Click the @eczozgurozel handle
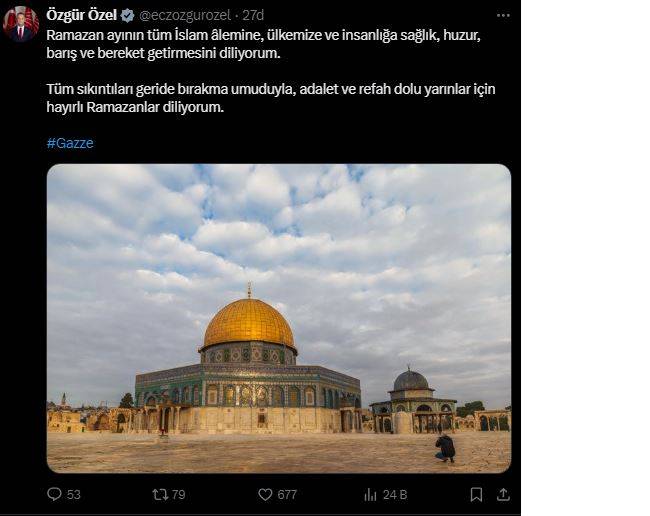 point(185,15)
